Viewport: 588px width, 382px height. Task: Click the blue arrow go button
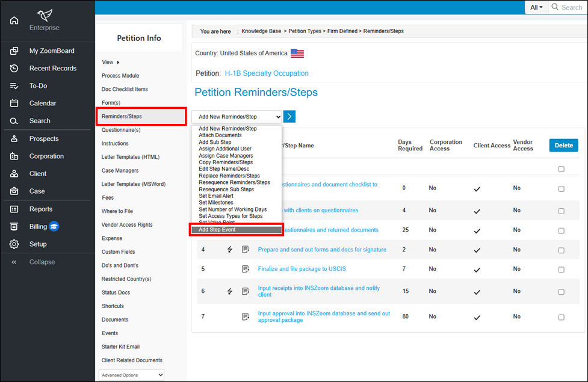click(x=289, y=117)
